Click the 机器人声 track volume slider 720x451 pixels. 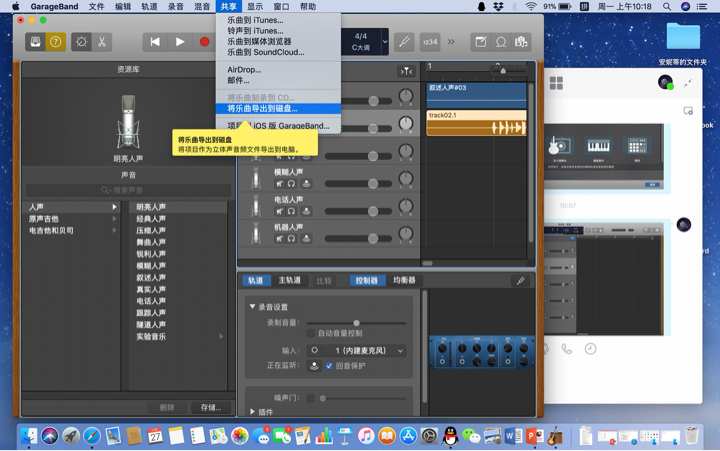pos(358,239)
